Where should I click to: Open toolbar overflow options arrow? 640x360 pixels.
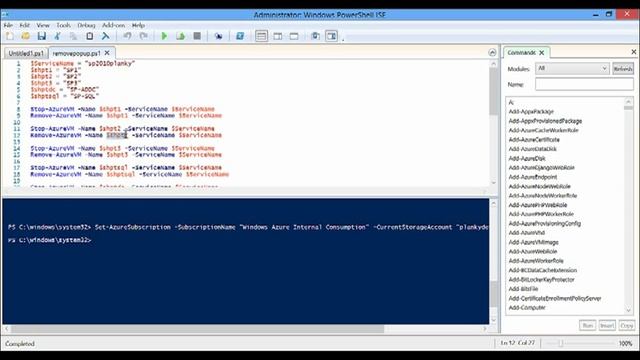343,40
